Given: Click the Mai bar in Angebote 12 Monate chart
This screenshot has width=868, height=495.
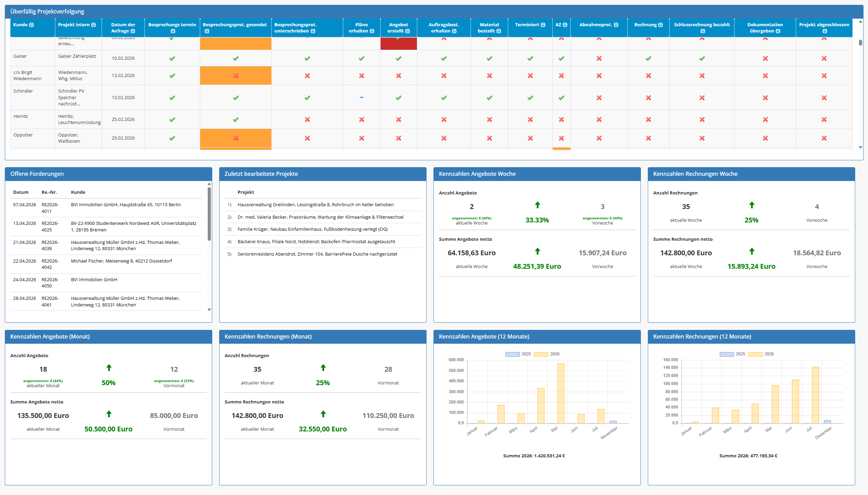Looking at the screenshot, I should [561, 393].
